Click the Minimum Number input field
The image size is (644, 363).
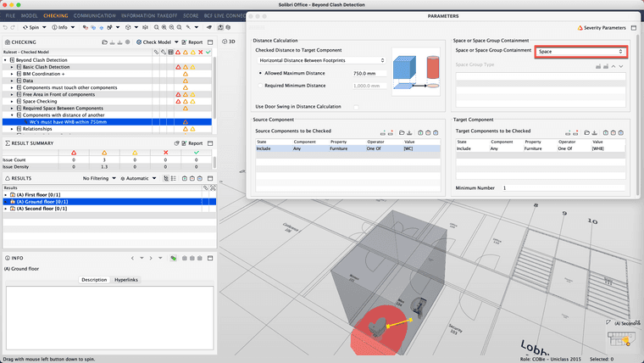click(x=563, y=188)
